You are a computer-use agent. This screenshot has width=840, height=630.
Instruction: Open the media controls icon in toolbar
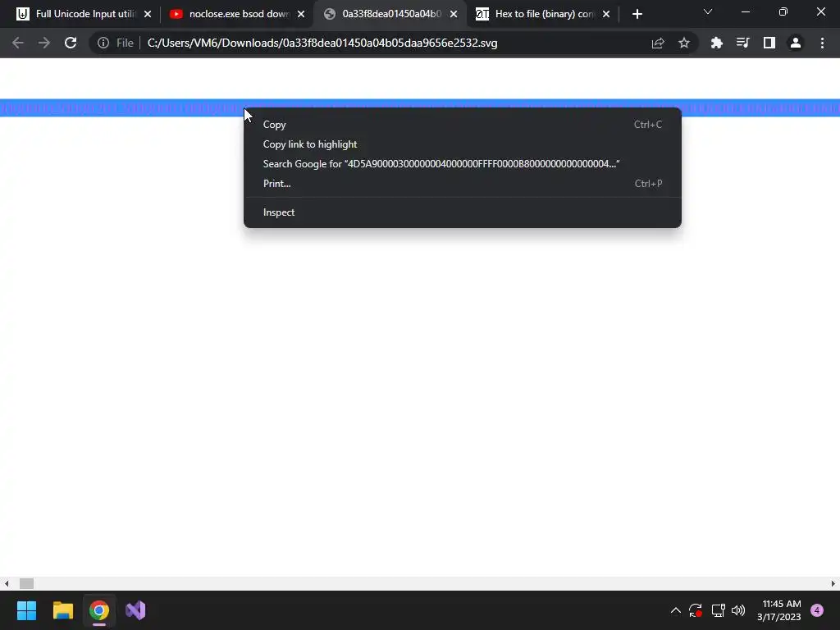[x=743, y=43]
